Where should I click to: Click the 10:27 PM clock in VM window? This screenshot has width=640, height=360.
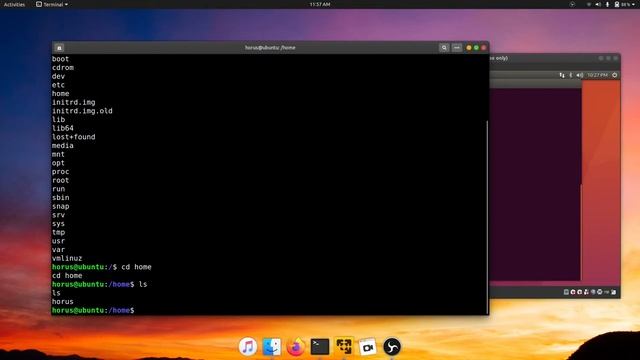[598, 75]
